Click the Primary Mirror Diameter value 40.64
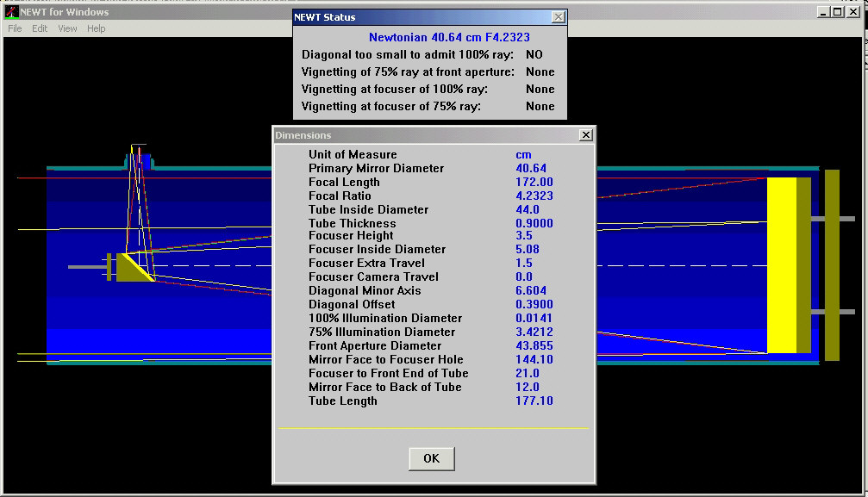This screenshot has height=497, width=868. [531, 168]
